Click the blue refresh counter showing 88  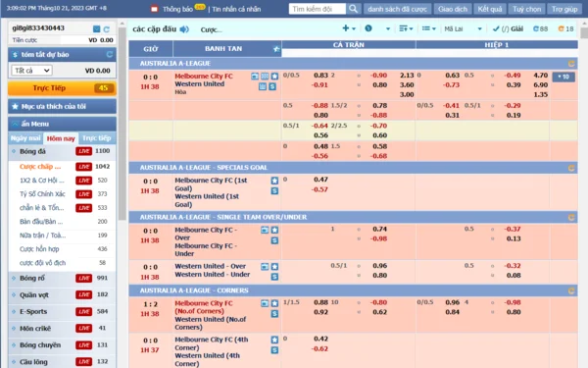540,28
